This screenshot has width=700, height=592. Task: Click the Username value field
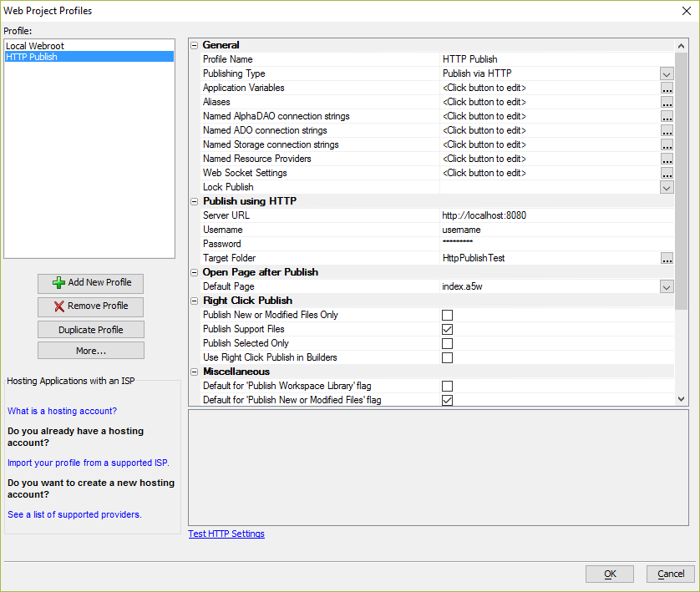click(556, 230)
